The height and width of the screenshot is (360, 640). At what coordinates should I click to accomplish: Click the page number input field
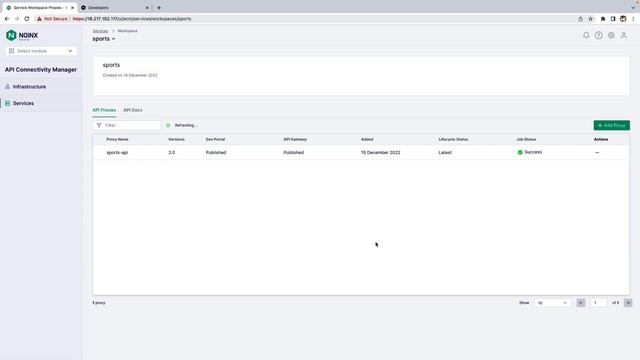pos(598,303)
